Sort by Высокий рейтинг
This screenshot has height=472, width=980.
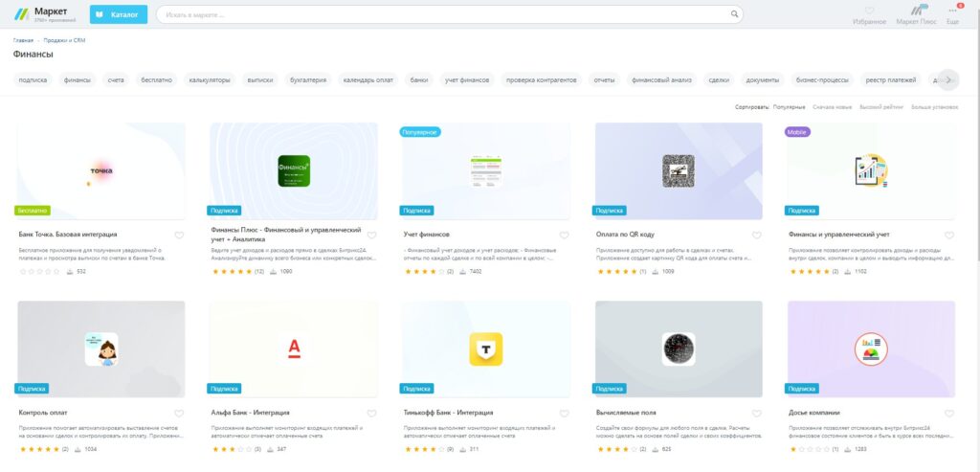(x=881, y=107)
